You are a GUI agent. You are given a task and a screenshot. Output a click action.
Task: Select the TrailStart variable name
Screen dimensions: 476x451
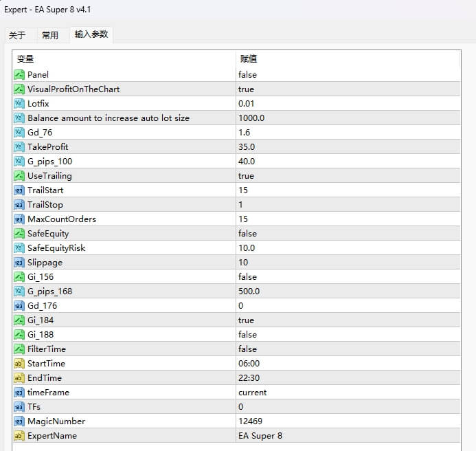[x=45, y=190]
